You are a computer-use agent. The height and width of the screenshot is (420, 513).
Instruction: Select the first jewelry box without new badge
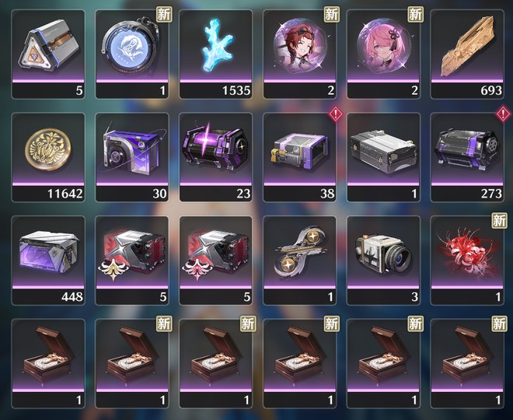(x=48, y=364)
